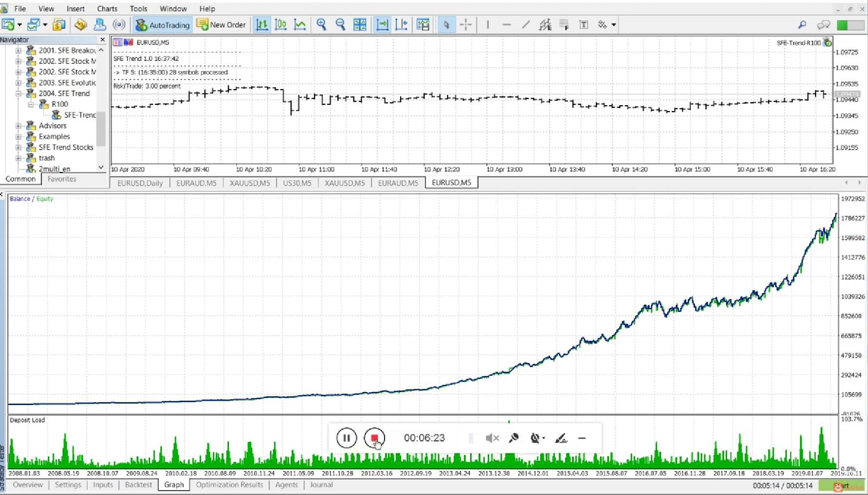The image size is (868, 495).
Task: Switch Navigator to the Favorites tab
Action: [x=62, y=179]
